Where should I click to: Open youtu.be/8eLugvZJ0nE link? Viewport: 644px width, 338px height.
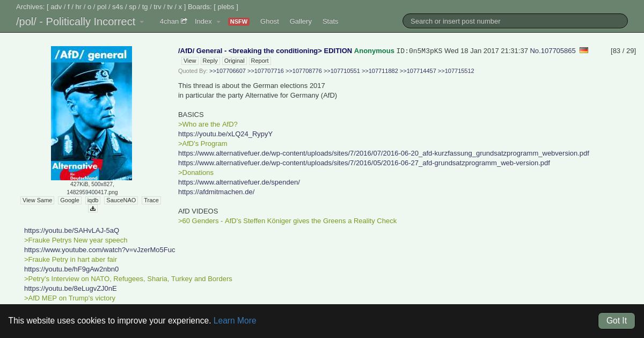point(70,288)
